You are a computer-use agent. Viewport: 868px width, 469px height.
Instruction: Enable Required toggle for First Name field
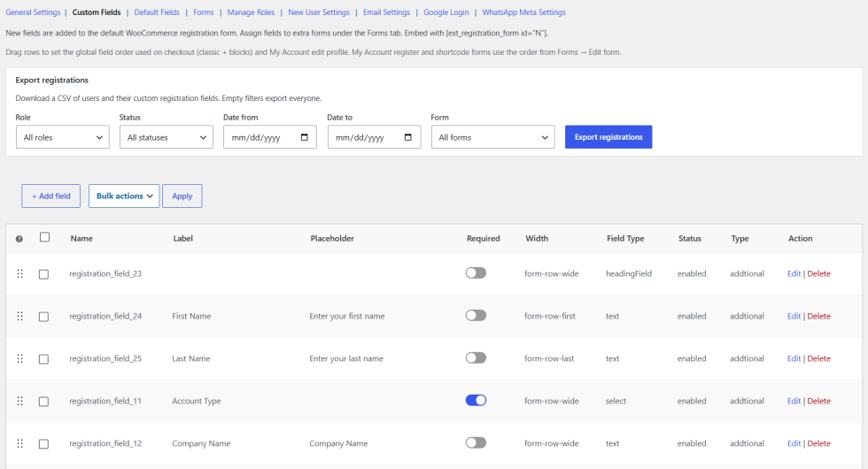pos(477,315)
